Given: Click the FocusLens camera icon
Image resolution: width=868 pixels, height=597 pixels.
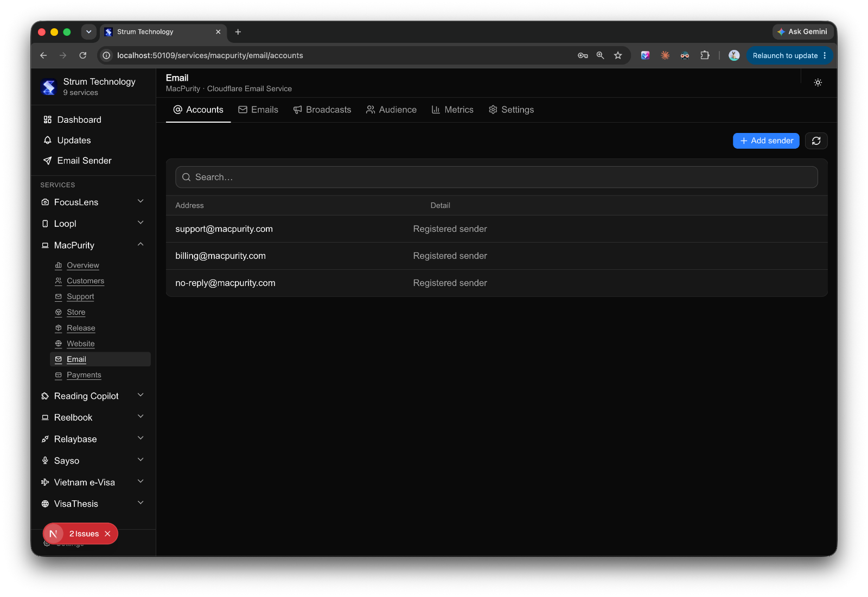Looking at the screenshot, I should (45, 202).
